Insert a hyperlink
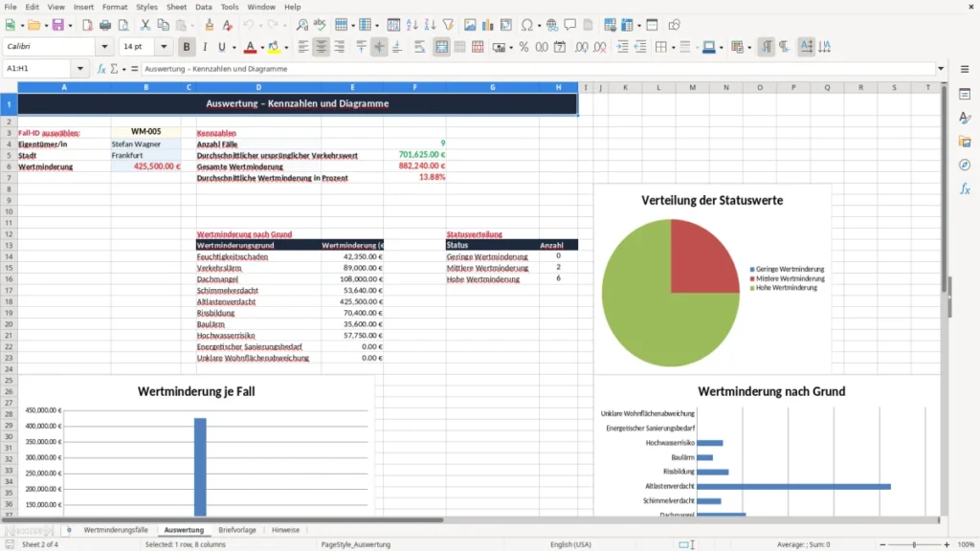The width and height of the screenshot is (980, 551). pyautogui.click(x=552, y=25)
